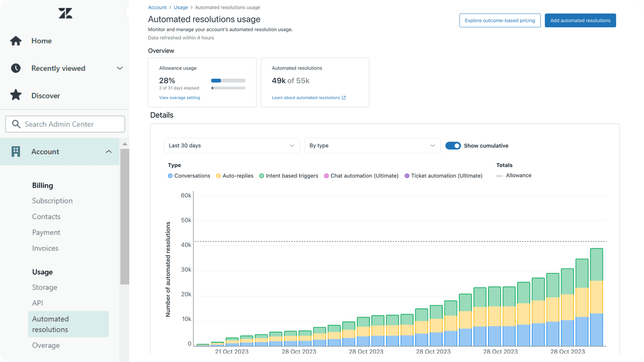Select Billing in the Account menu
The image size is (644, 362).
43,185
